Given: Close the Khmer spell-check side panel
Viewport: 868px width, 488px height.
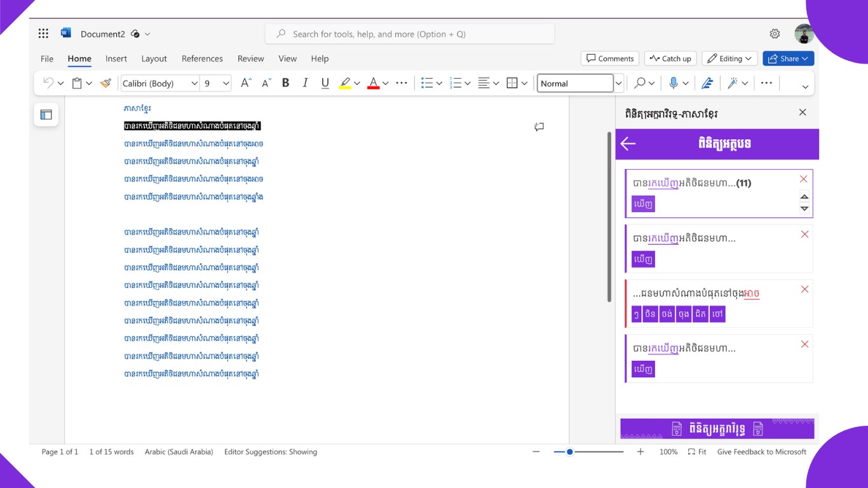Looking at the screenshot, I should [x=803, y=112].
